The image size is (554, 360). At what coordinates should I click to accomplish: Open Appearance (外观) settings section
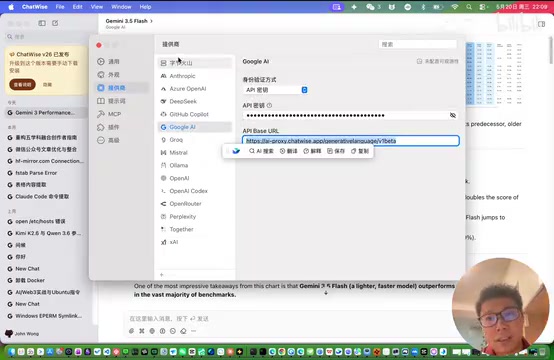122,75
